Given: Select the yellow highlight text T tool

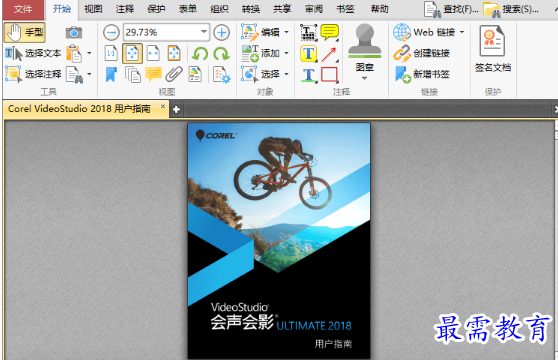Looking at the screenshot, I should click(309, 54).
